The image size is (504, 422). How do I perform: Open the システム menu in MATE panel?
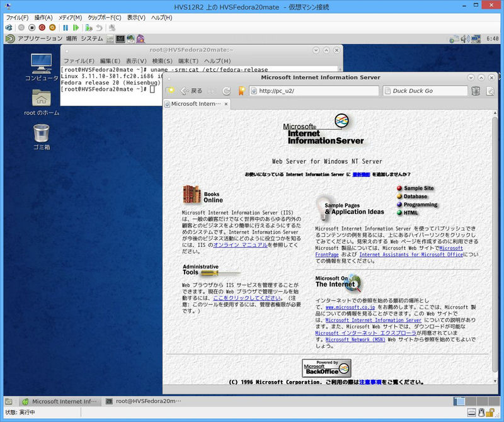tap(92, 39)
